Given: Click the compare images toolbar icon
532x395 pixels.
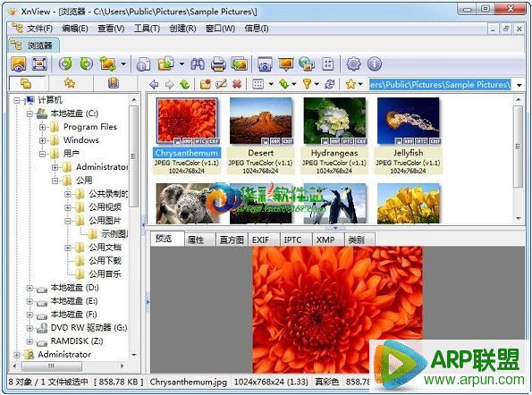Looking at the screenshot, I should pos(240,63).
